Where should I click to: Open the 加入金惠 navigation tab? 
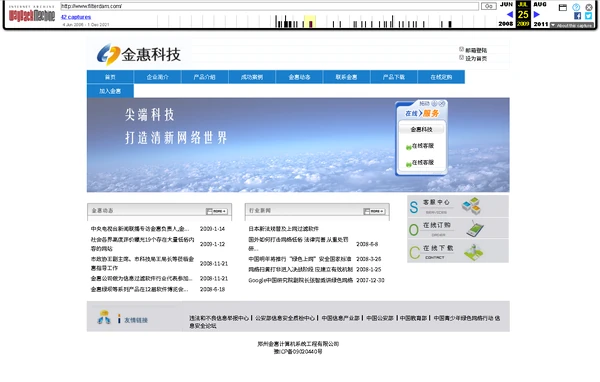click(110, 91)
